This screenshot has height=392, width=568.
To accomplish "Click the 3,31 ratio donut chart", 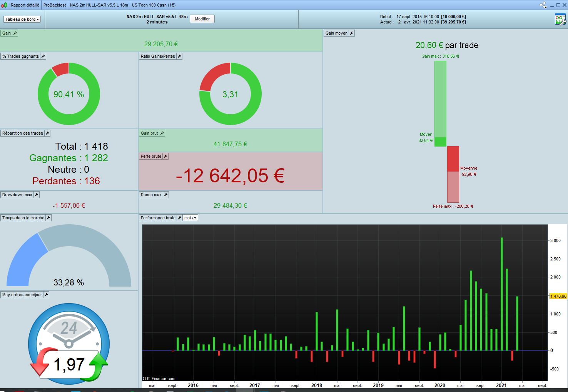I will 231,94.
